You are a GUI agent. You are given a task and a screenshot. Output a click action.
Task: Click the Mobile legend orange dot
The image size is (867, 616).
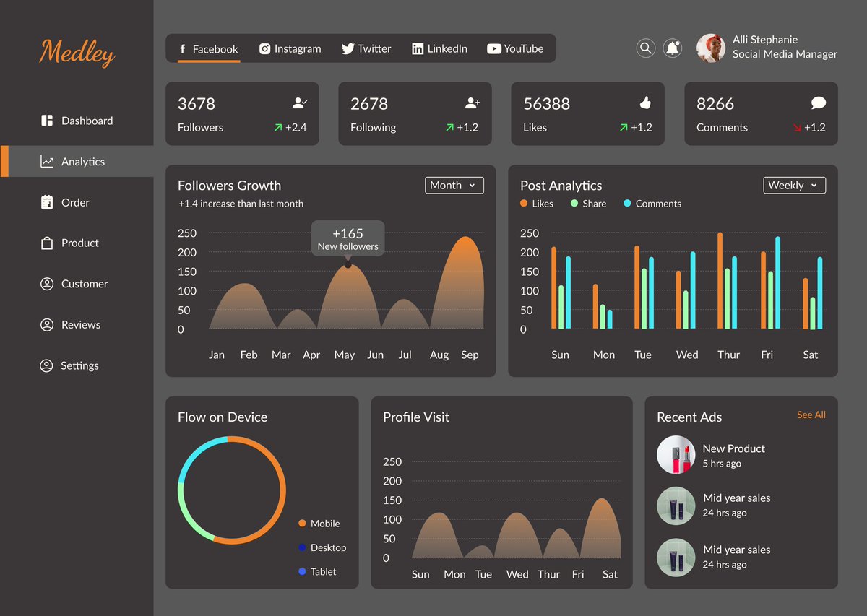click(x=302, y=524)
